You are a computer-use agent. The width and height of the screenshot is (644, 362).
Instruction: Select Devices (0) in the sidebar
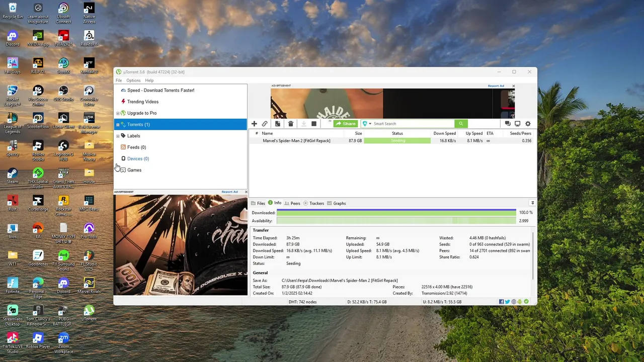[x=138, y=159]
